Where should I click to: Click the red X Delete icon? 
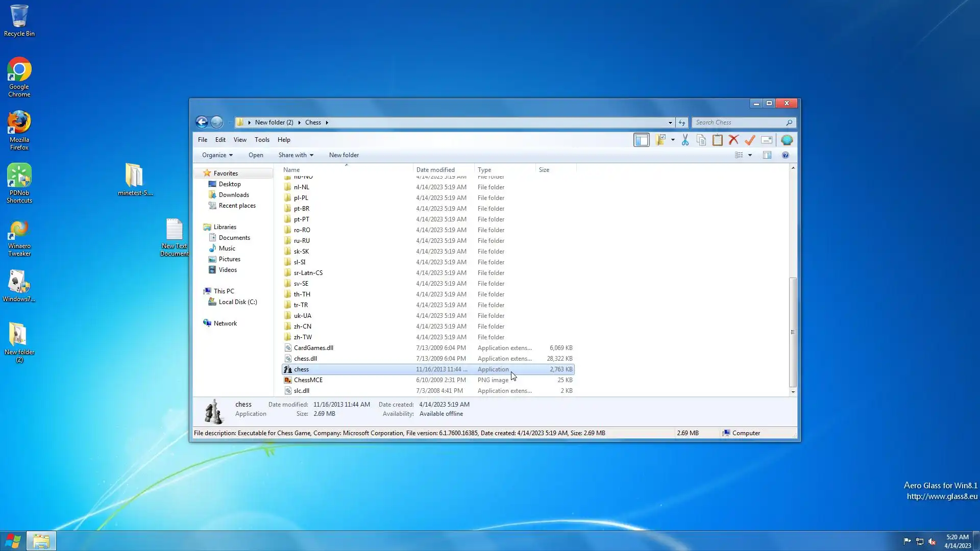pyautogui.click(x=733, y=140)
